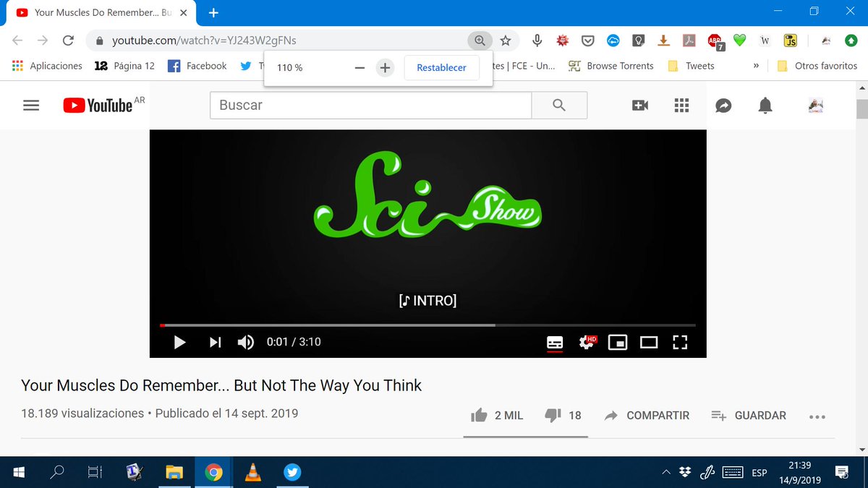
Task: Open Dropbox in the system tray
Action: tap(685, 473)
